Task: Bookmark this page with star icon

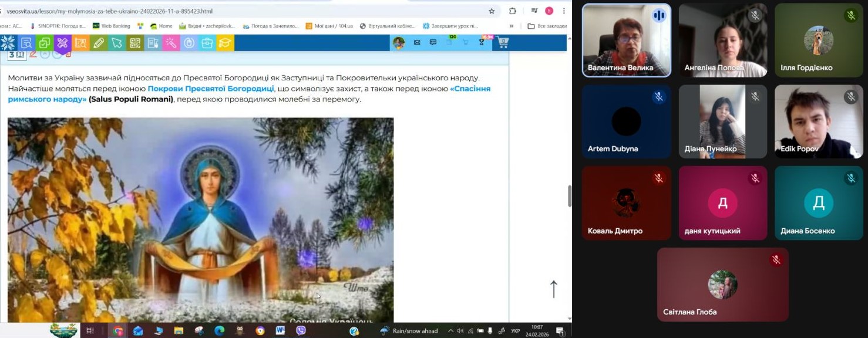Action: click(492, 11)
